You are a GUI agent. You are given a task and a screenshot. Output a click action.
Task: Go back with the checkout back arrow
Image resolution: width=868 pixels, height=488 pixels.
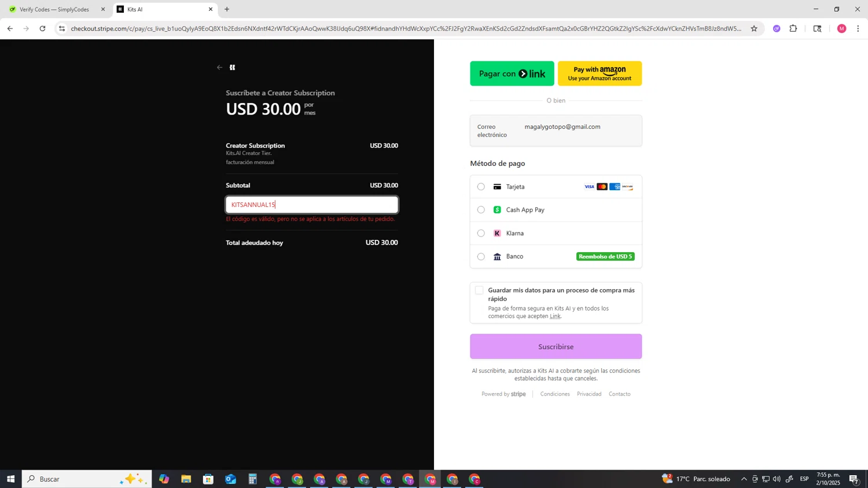(x=219, y=68)
